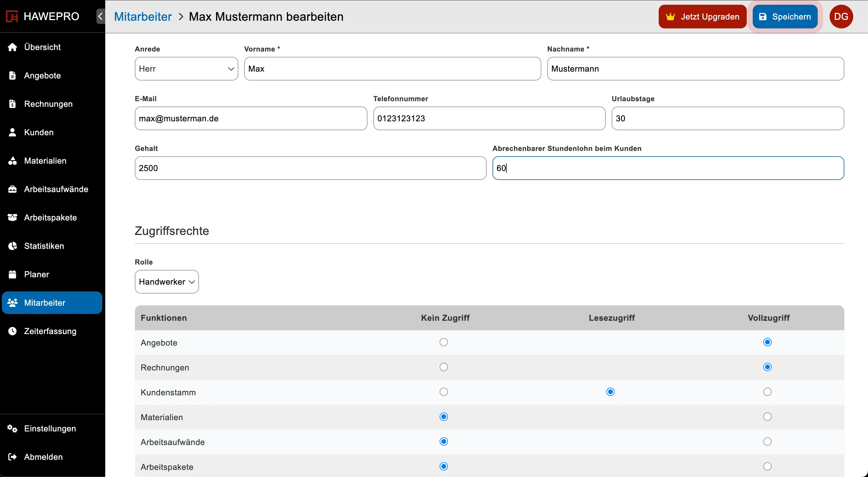868x477 pixels.
Task: Select Vollzugriff for Materialien
Action: pos(767,417)
